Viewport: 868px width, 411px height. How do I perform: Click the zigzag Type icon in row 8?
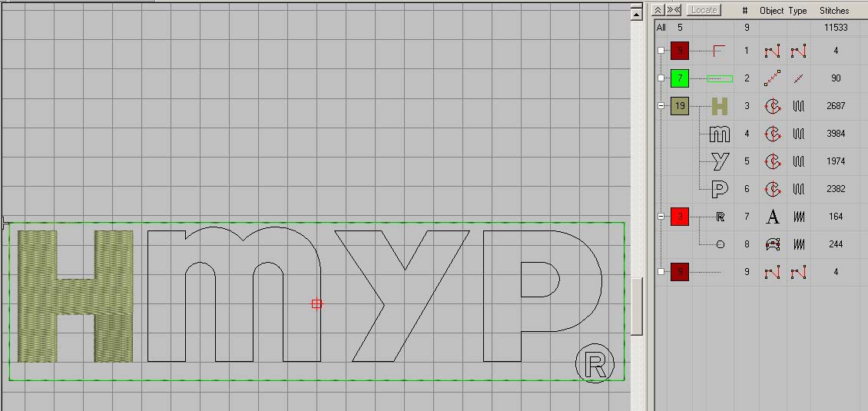coord(799,244)
